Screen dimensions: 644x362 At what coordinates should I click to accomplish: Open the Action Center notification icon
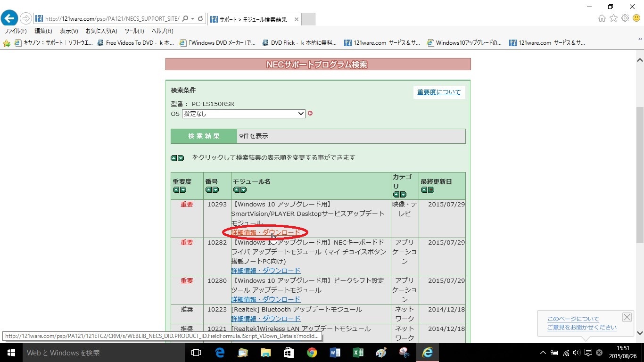[x=588, y=353]
